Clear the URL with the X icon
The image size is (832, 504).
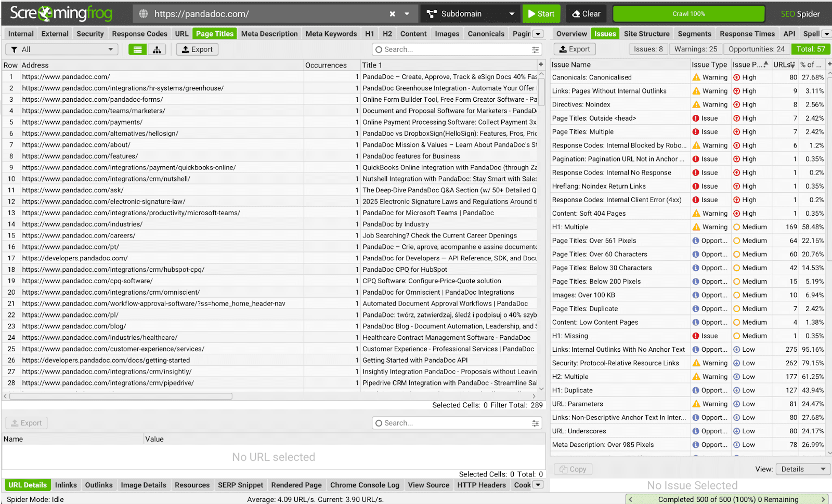point(393,14)
